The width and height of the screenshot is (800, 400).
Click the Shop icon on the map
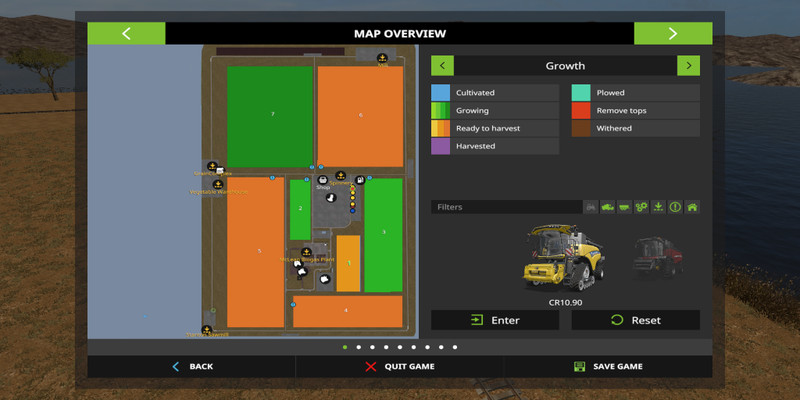tap(322, 179)
